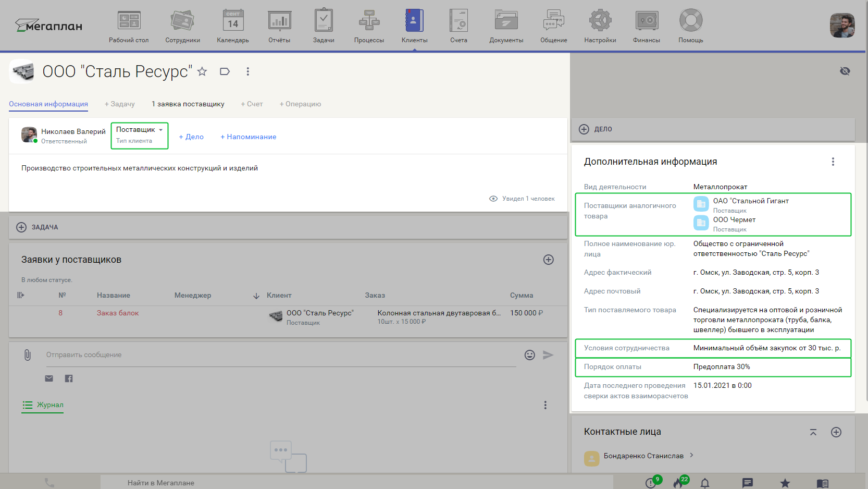Open more options menu next to company title

click(x=248, y=71)
